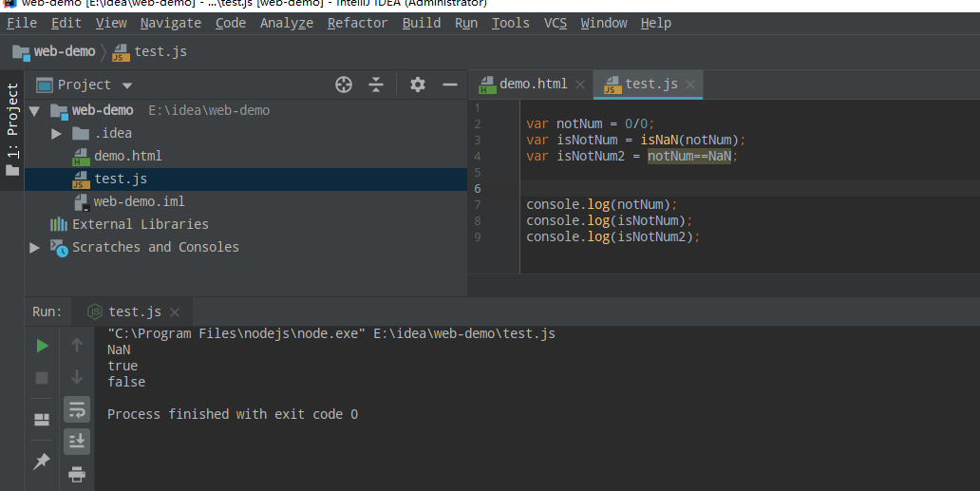Select External Libraries node
This screenshot has width=980, height=491.
246,224
